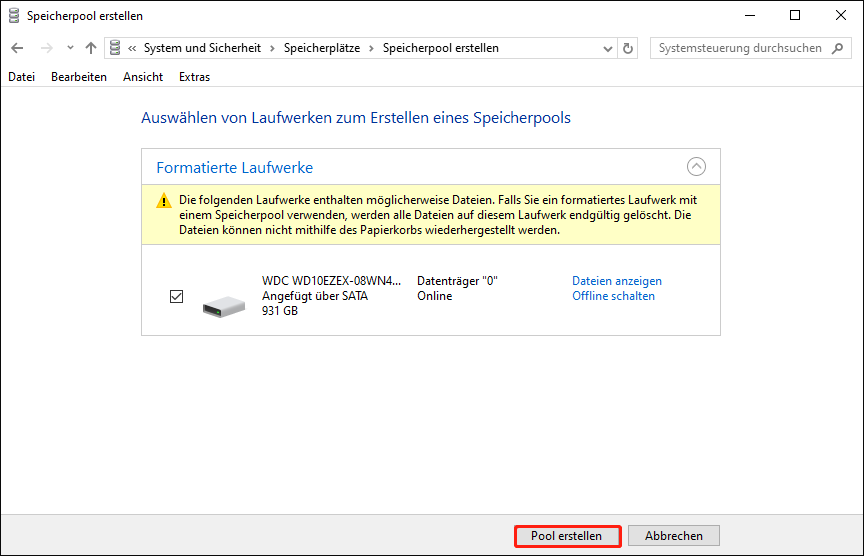This screenshot has width=864, height=556.
Task: Click the WDC hard drive icon
Action: point(223,304)
